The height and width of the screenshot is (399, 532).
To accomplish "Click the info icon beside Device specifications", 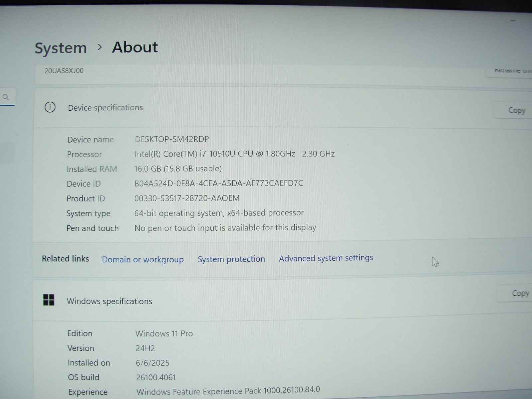I will pos(50,107).
